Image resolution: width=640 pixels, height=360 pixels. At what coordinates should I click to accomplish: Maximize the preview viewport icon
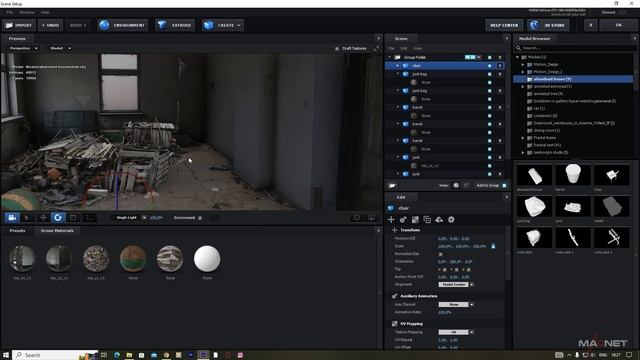pyautogui.click(x=376, y=48)
